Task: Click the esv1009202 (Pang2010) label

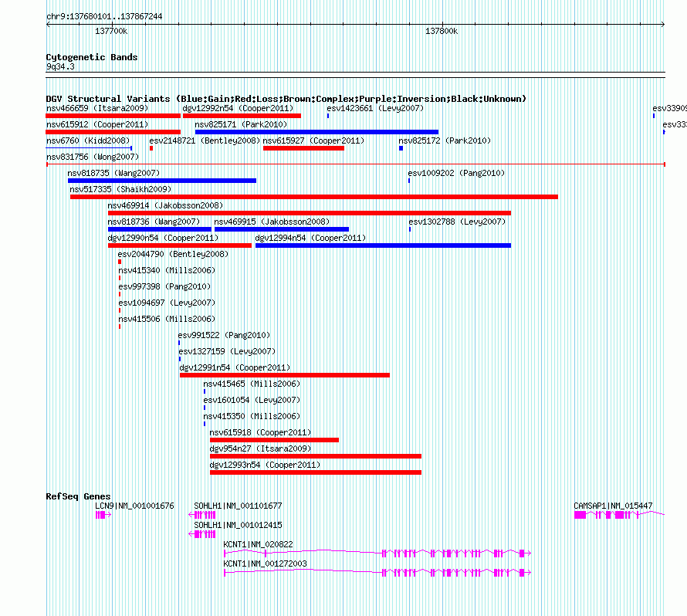Action: pyautogui.click(x=456, y=173)
